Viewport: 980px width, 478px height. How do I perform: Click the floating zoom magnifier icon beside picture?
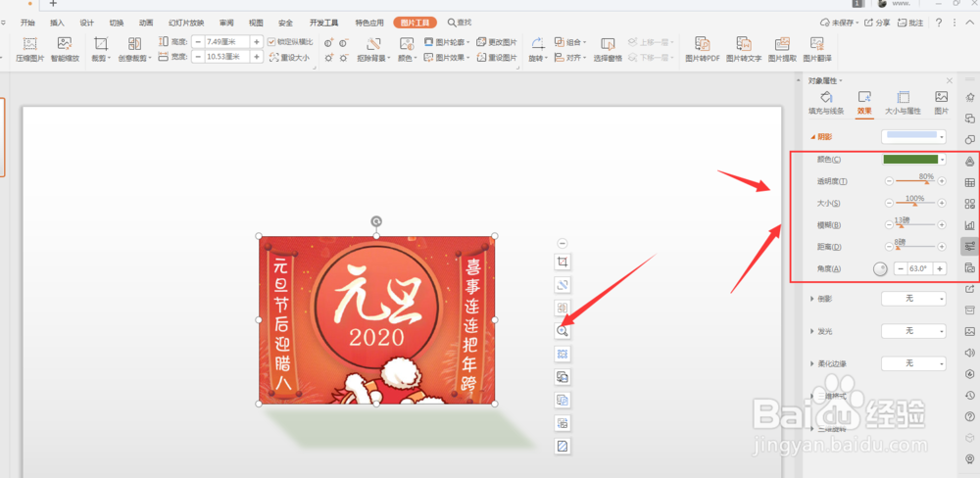click(x=563, y=331)
